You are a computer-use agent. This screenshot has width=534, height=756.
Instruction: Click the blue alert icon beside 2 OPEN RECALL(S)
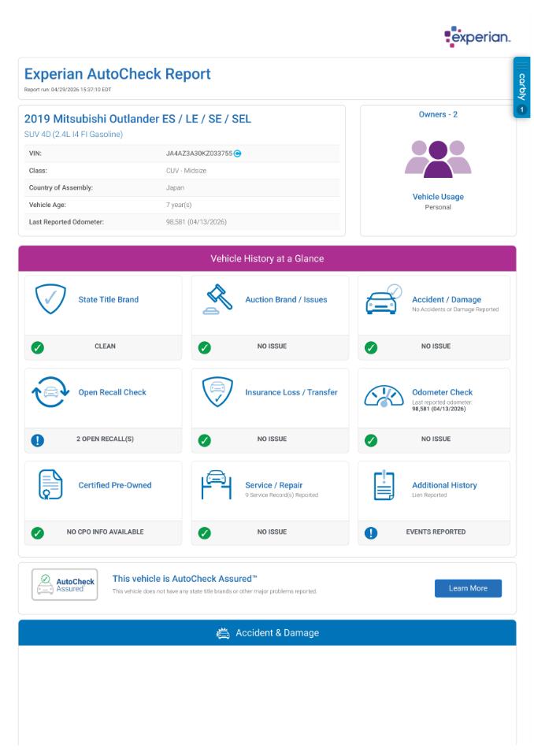click(x=38, y=439)
